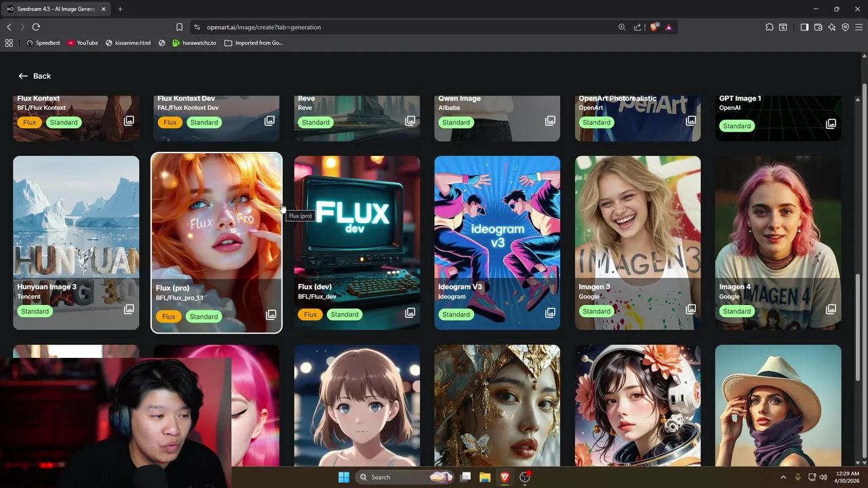Open image gallery icon on Flux Kontext card

coord(129,121)
